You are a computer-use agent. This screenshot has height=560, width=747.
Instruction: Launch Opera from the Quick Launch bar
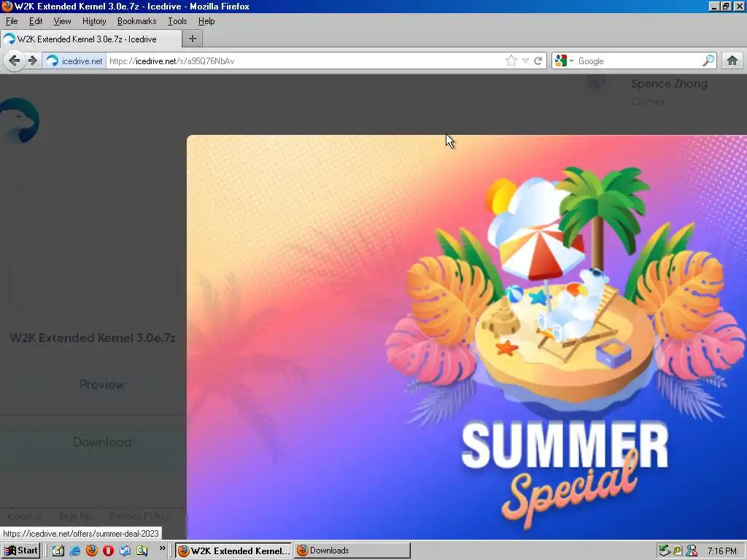pyautogui.click(x=108, y=551)
